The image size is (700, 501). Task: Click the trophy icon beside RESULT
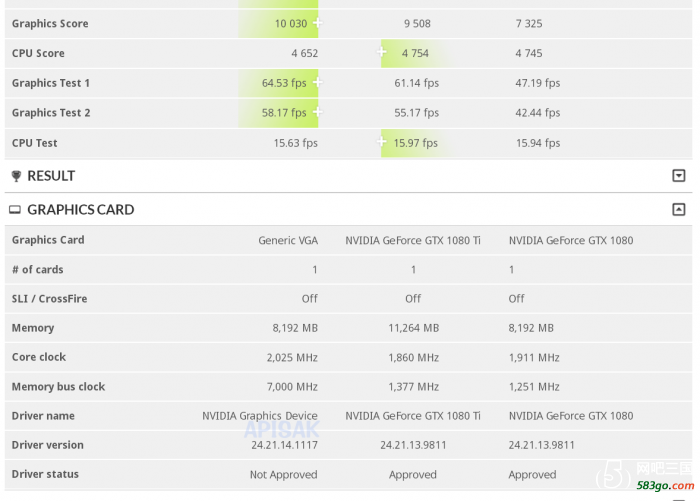click(16, 176)
